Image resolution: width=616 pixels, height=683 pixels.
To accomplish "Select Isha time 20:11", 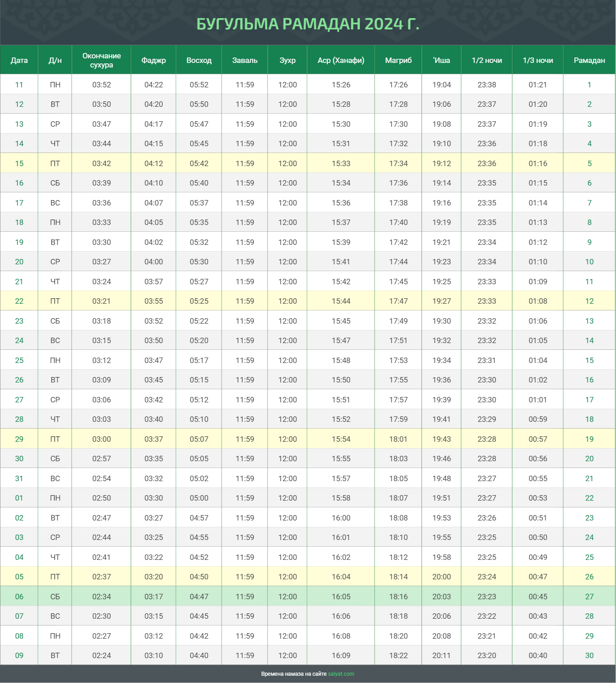I will (x=441, y=655).
